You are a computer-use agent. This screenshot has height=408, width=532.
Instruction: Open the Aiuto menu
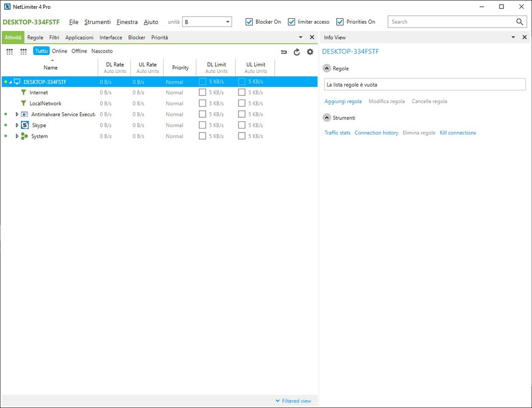(151, 22)
